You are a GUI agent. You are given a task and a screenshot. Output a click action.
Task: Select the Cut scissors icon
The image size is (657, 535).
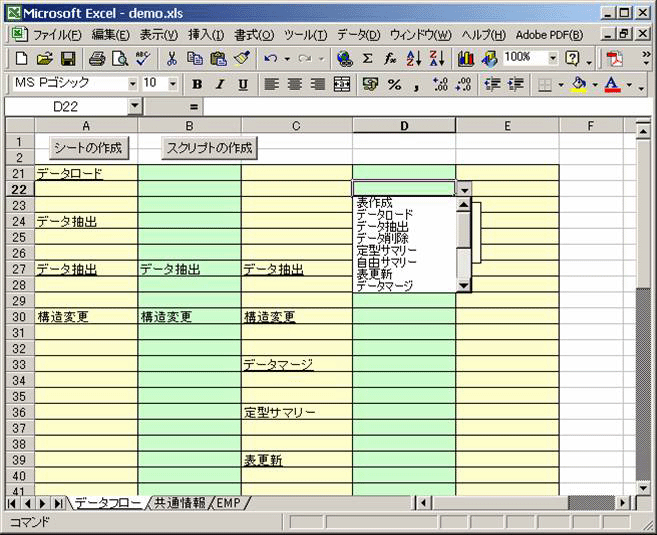pyautogui.click(x=172, y=59)
